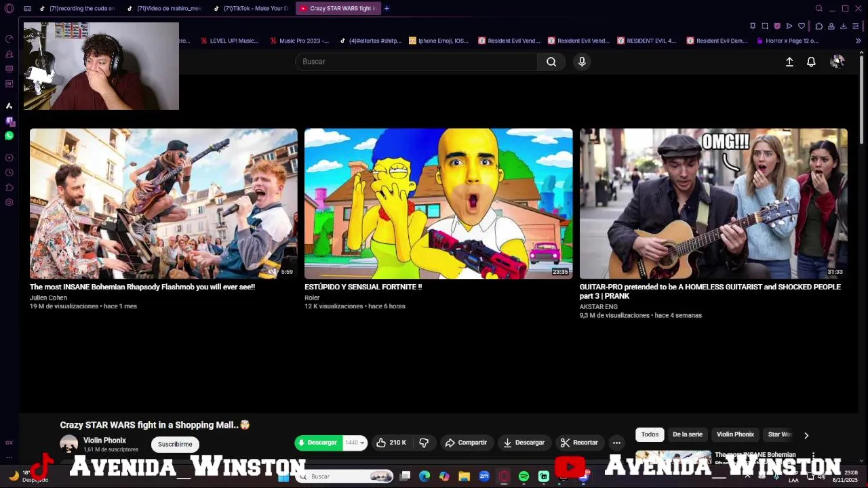
Task: Open Roier channel link
Action: 312,298
